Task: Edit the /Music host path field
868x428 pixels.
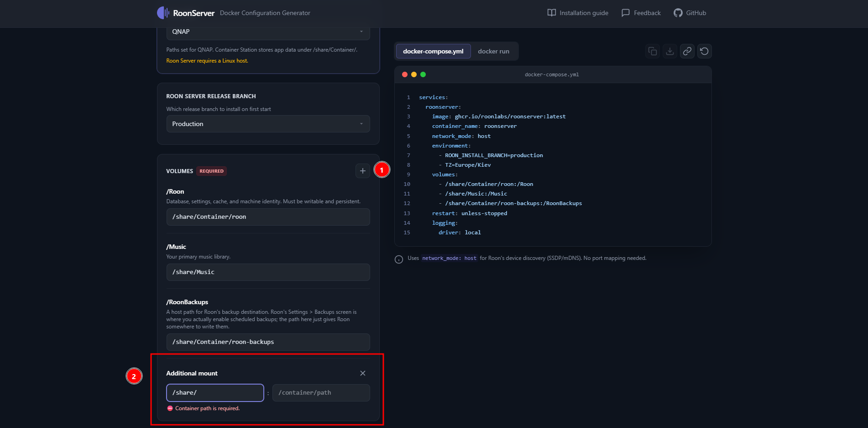Action: [268, 272]
